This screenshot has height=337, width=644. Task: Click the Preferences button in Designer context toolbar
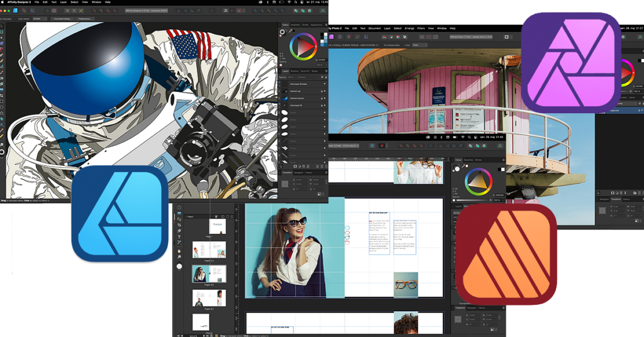coord(85,19)
